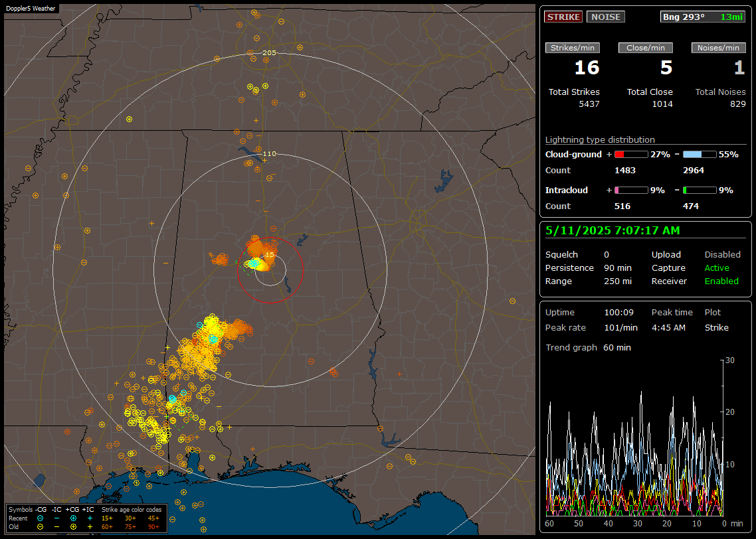The image size is (756, 539).
Task: Click the Upload status Disabled
Action: pos(722,255)
